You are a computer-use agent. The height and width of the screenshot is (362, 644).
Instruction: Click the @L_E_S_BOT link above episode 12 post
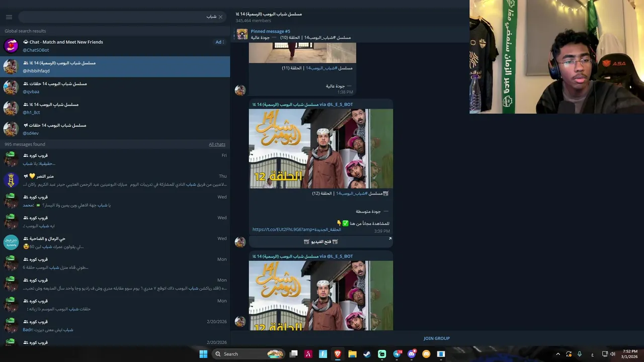(x=340, y=105)
